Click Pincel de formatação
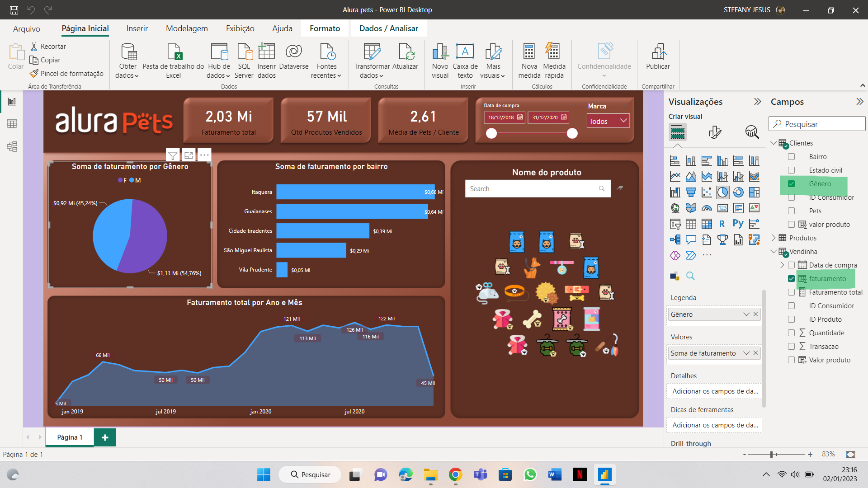This screenshot has height=488, width=868. pyautogui.click(x=66, y=74)
